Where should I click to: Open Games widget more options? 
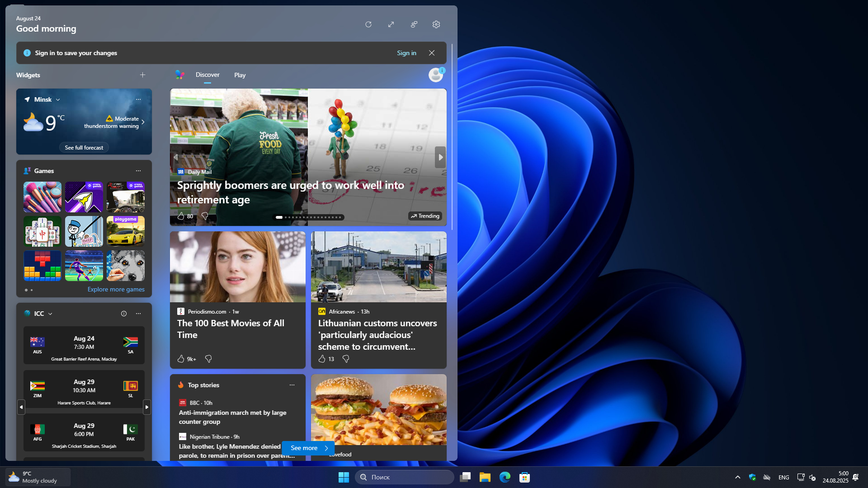click(138, 171)
